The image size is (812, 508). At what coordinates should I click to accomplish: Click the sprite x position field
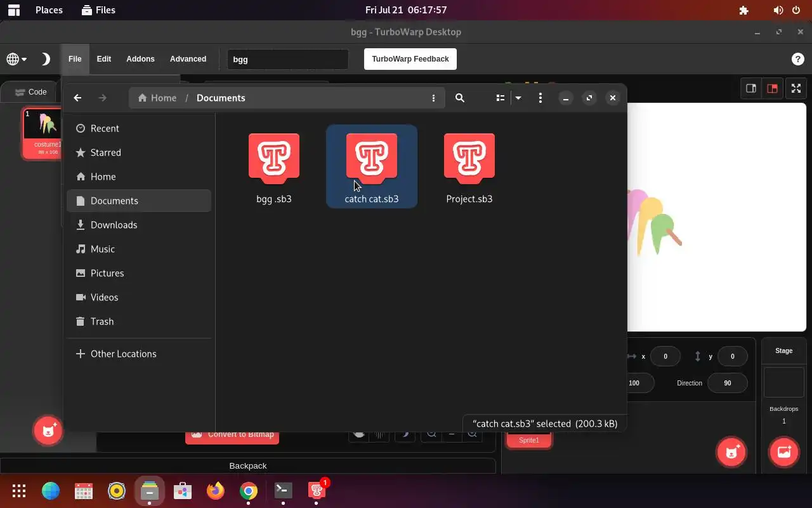pos(665,356)
